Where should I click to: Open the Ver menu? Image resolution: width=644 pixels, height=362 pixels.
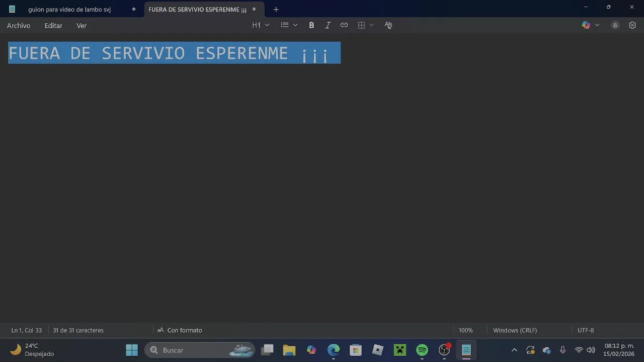(x=82, y=26)
